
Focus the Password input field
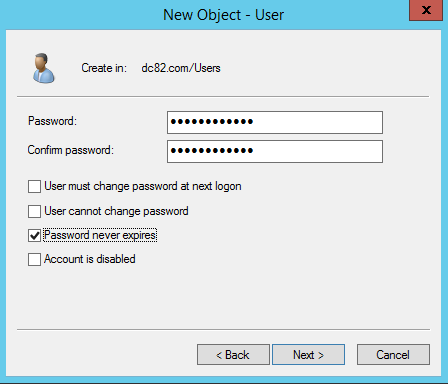[275, 122]
